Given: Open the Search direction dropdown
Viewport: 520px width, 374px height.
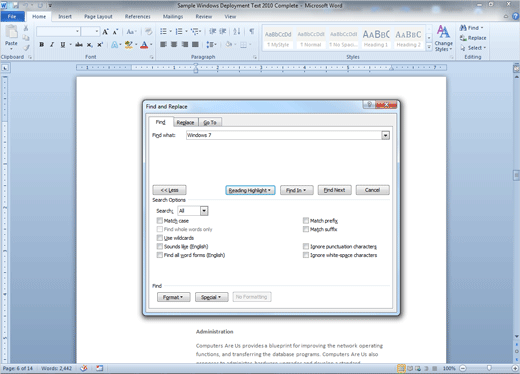Looking at the screenshot, I should tap(204, 211).
